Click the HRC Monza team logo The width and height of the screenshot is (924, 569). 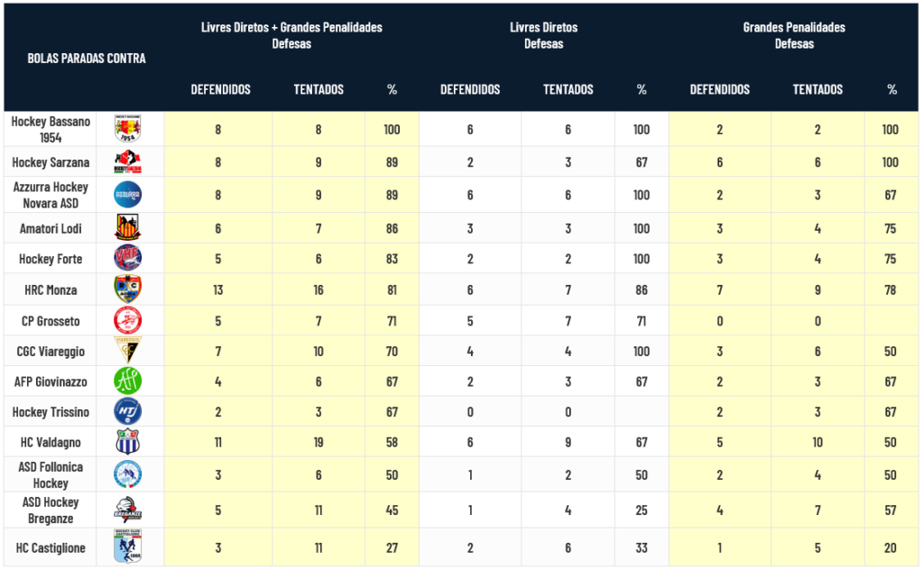coord(128,289)
